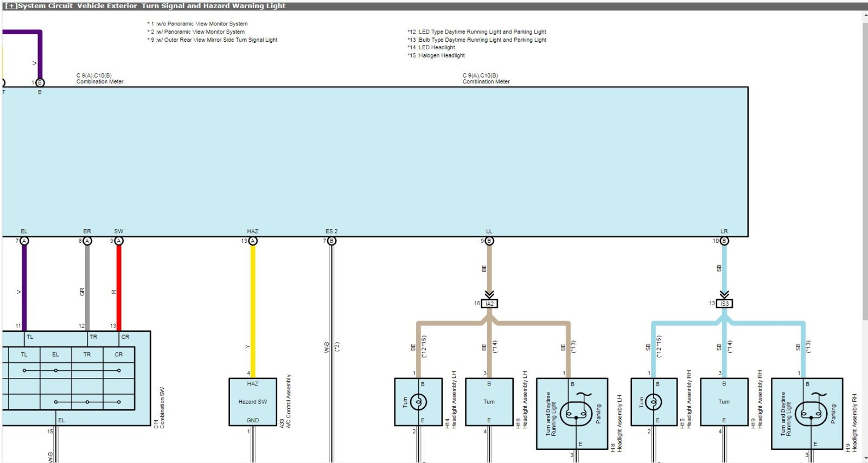Click the H14 Headlight Assembly LH label
Screen dimensions: 868x463
tap(451, 400)
